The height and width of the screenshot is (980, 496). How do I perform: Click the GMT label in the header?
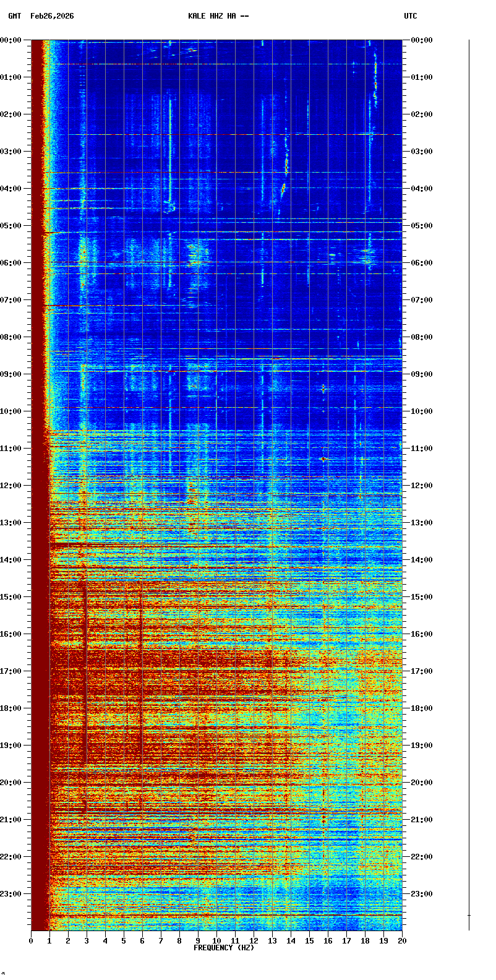click(14, 16)
